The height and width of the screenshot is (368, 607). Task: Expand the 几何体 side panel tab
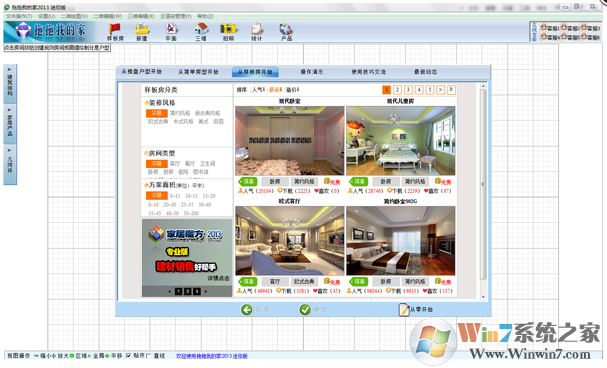[x=10, y=164]
